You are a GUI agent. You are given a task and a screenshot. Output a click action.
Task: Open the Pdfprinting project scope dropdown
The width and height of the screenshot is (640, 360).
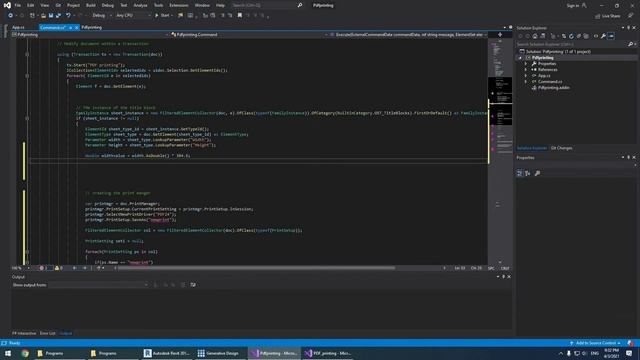coord(91,35)
